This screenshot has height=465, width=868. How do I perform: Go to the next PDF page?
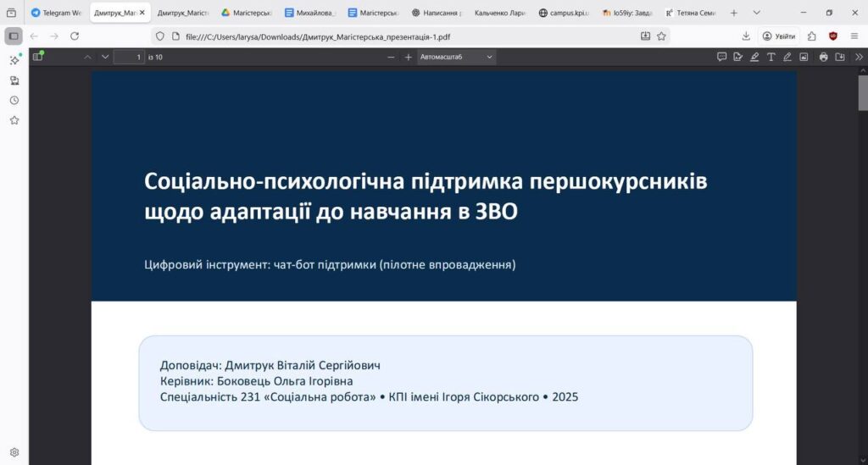point(105,57)
